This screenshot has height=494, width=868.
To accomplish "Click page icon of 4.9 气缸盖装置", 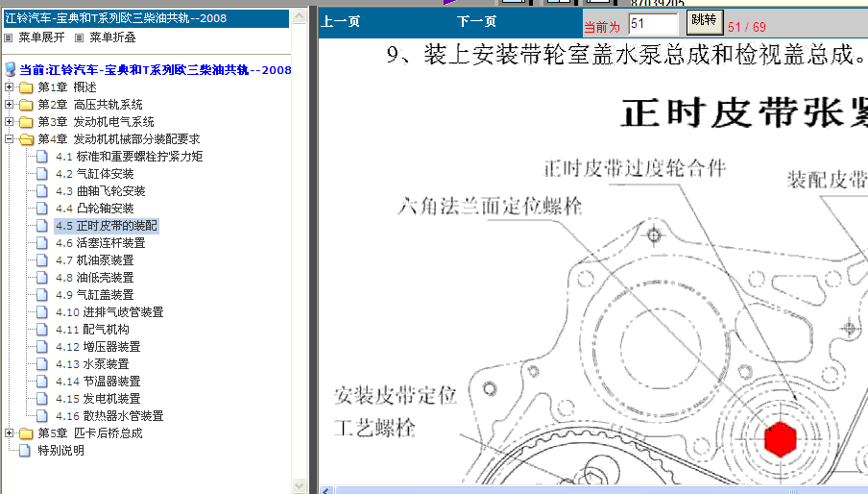I will (42, 295).
